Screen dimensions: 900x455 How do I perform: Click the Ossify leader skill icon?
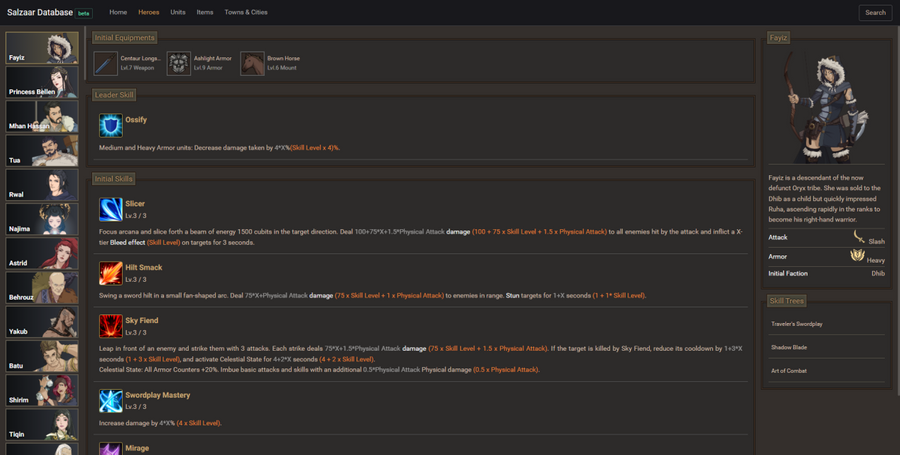pos(111,125)
